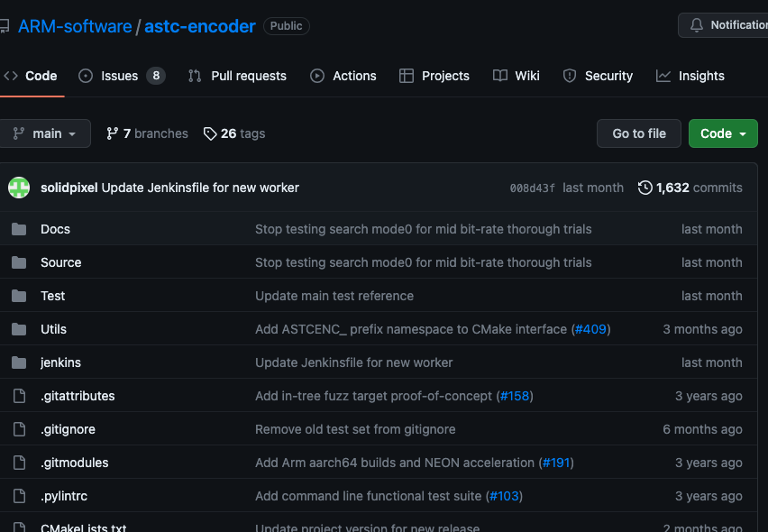Viewport: 768px width, 532px height.
Task: Click the Notifications bell icon
Action: (696, 25)
